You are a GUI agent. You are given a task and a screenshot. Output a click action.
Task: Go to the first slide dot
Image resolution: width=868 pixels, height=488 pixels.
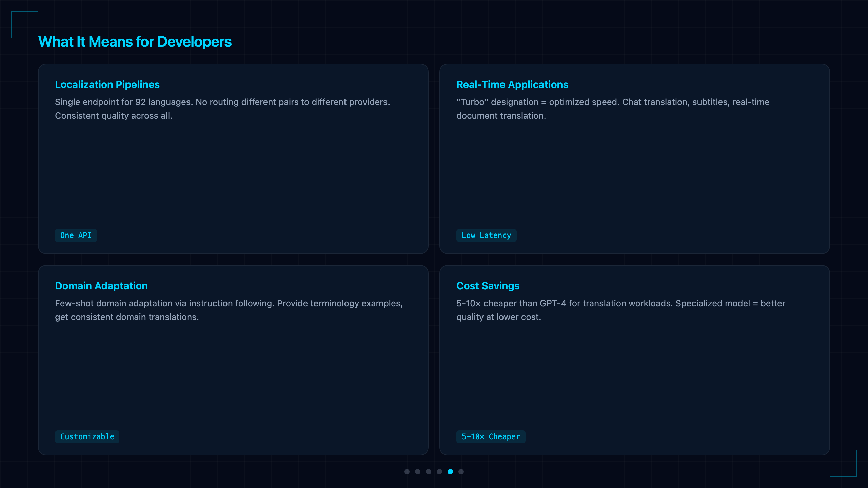[x=407, y=472]
